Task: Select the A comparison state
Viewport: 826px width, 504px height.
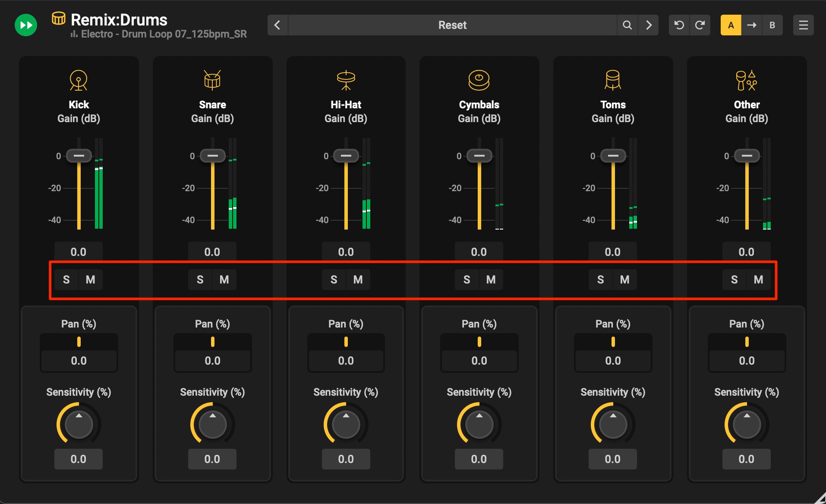Action: (x=731, y=25)
